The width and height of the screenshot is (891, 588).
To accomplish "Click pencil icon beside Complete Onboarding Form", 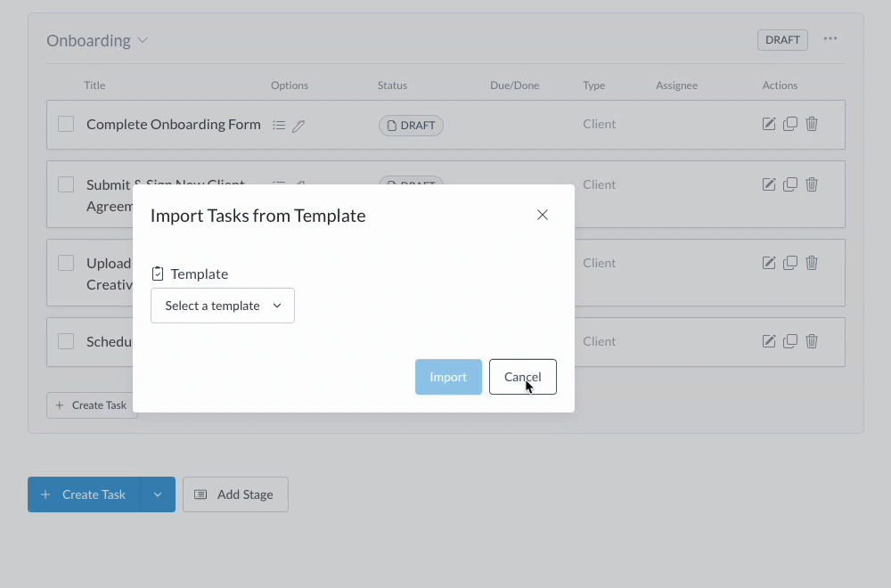I will 298,126.
